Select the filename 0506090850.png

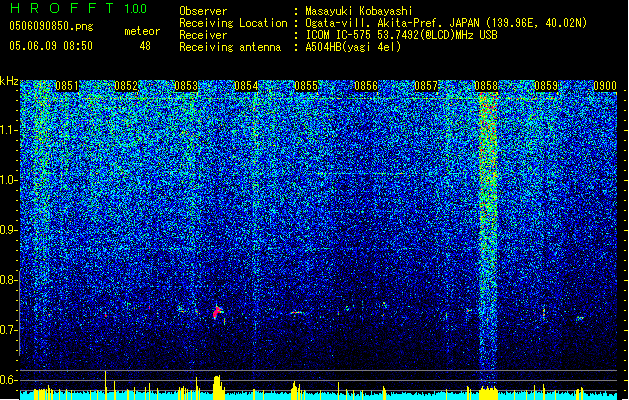click(51, 27)
